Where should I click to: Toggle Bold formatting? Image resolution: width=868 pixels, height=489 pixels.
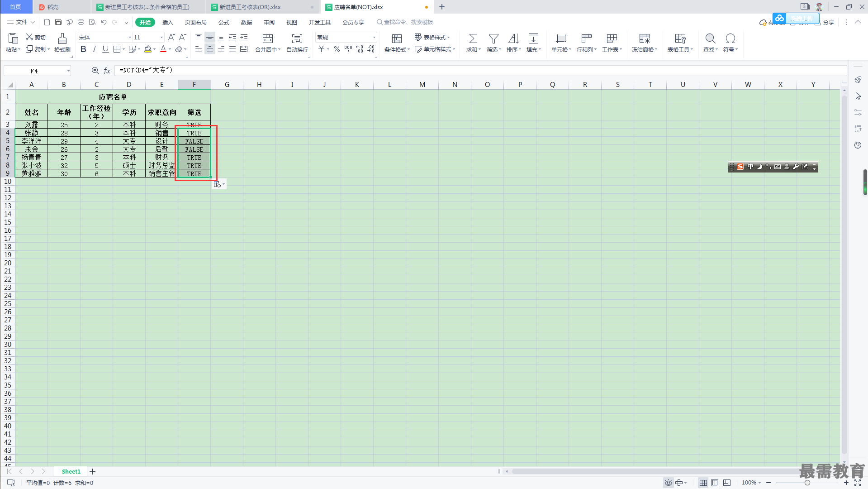click(x=83, y=49)
